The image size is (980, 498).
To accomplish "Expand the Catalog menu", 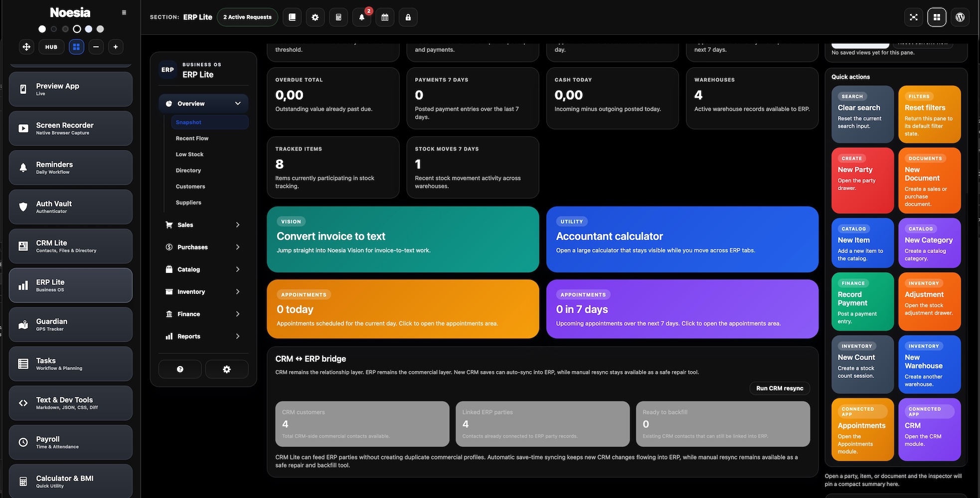I will (203, 269).
